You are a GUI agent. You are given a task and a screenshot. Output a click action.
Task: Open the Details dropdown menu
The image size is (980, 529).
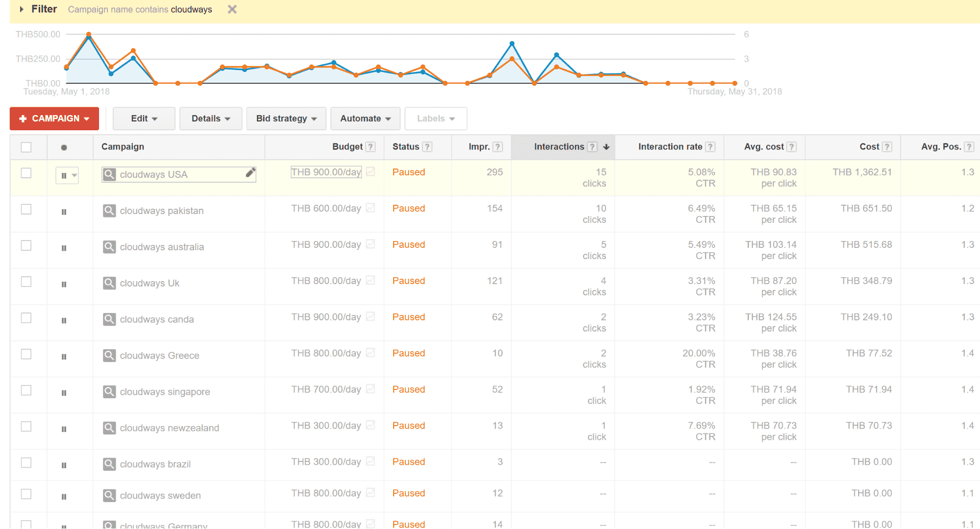click(x=211, y=119)
